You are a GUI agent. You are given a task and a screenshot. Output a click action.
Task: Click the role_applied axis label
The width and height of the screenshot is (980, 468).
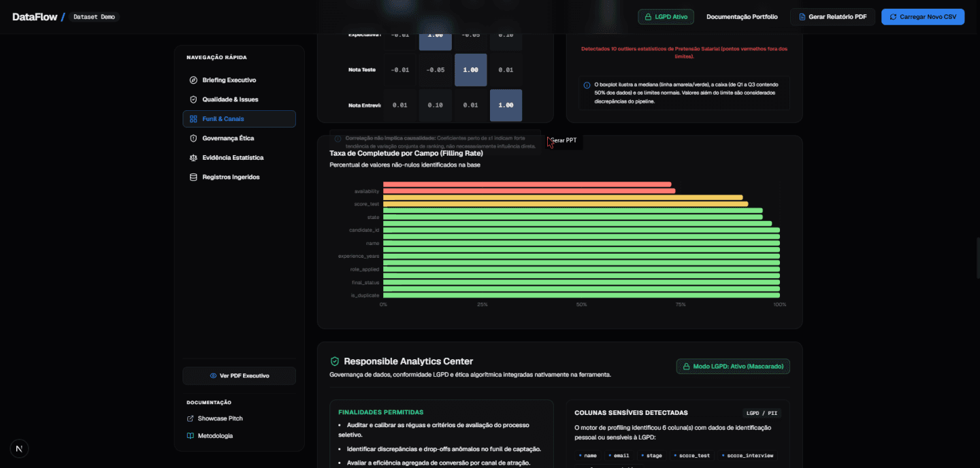tap(365, 269)
